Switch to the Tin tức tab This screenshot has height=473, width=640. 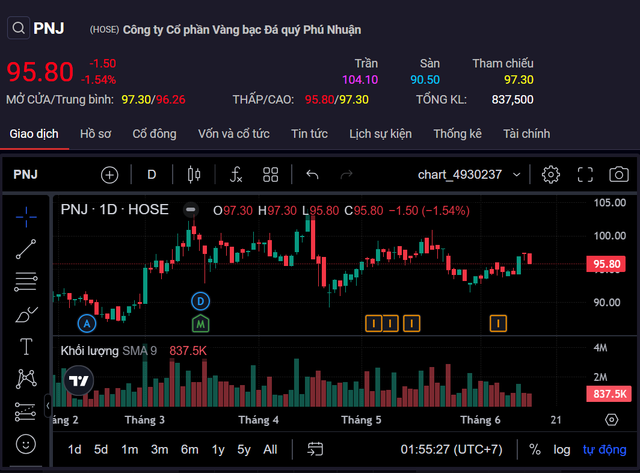click(310, 133)
